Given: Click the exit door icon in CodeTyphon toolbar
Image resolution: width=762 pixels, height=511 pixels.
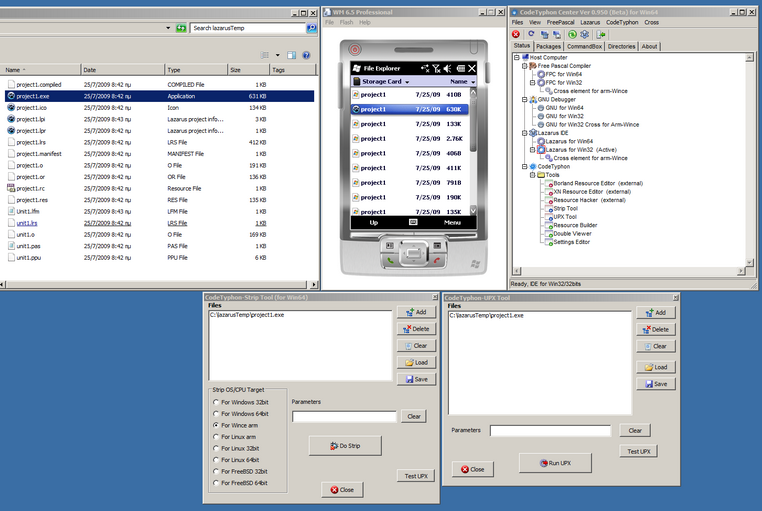Looking at the screenshot, I should pos(601,34).
